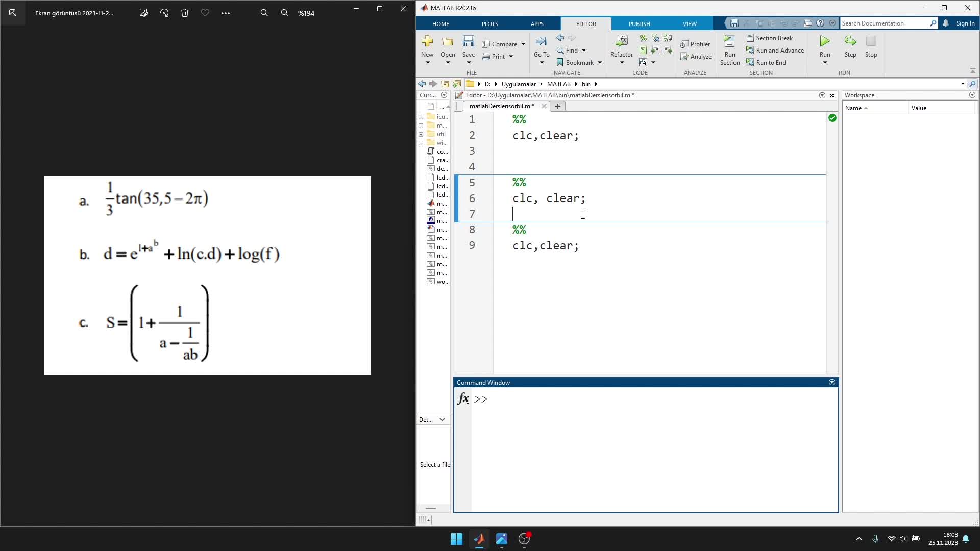Expand the Command Window panel
This screenshot has height=551, width=980.
point(832,382)
